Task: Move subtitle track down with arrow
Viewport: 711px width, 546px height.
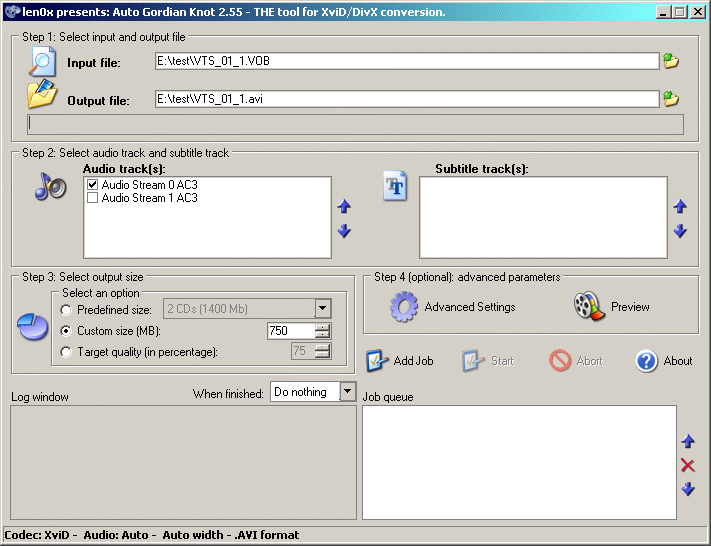Action: [x=680, y=231]
